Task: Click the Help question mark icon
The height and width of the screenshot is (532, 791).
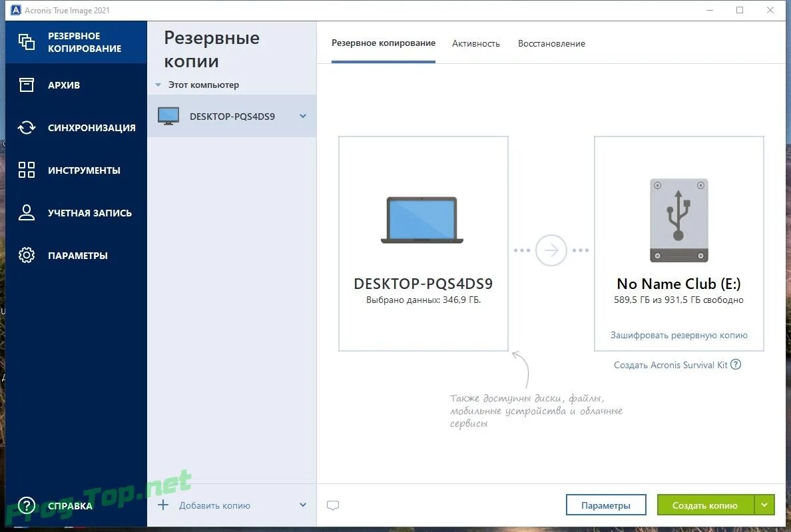Action: point(26,505)
